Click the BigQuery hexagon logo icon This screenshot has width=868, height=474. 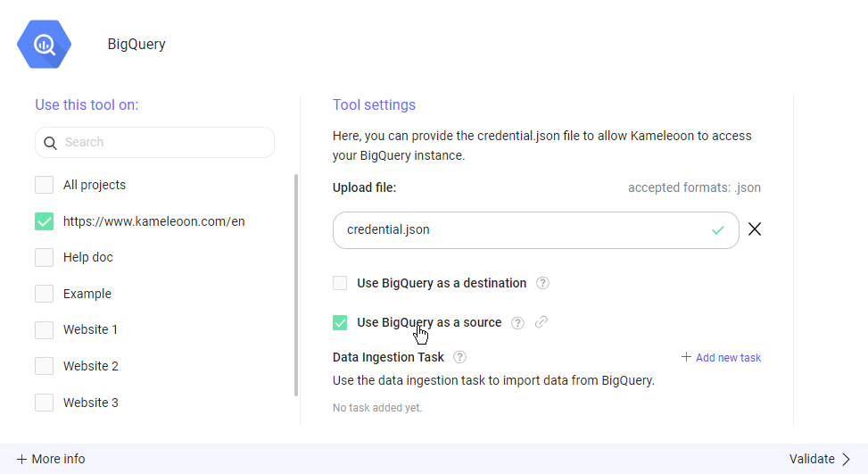pyautogui.click(x=44, y=44)
